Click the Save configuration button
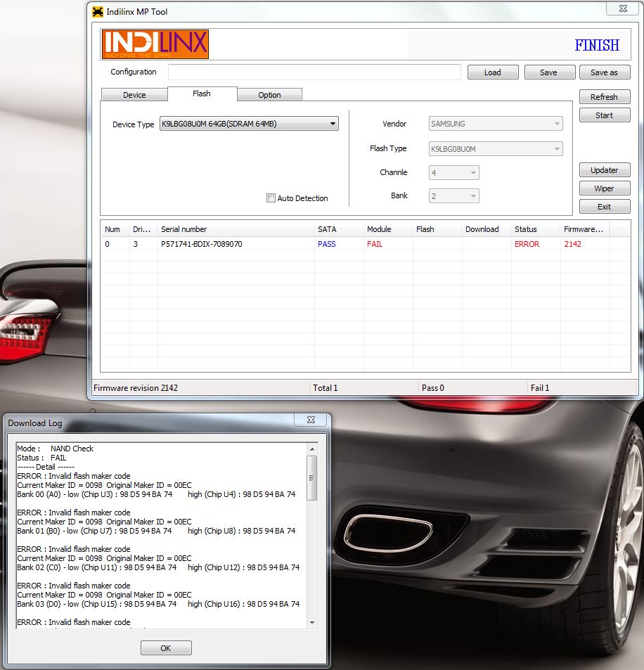Image resolution: width=644 pixels, height=670 pixels. point(548,72)
